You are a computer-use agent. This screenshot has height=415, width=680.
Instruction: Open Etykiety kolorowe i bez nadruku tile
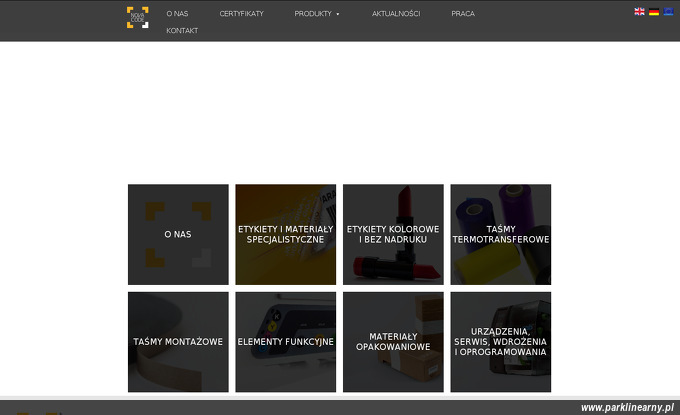[x=393, y=235]
